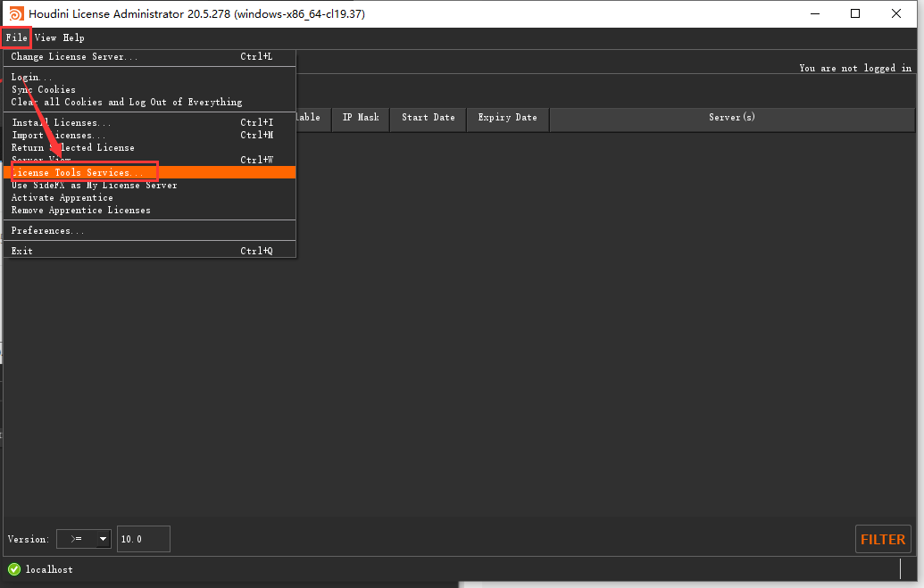Open the Help menu
Image resolution: width=924 pixels, height=588 pixels.
(x=74, y=37)
